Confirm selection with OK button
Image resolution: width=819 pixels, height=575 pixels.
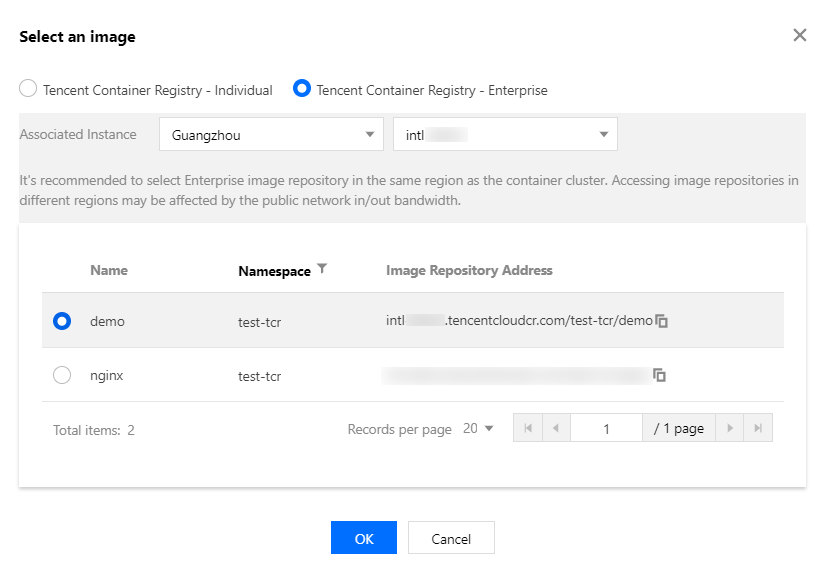click(364, 538)
